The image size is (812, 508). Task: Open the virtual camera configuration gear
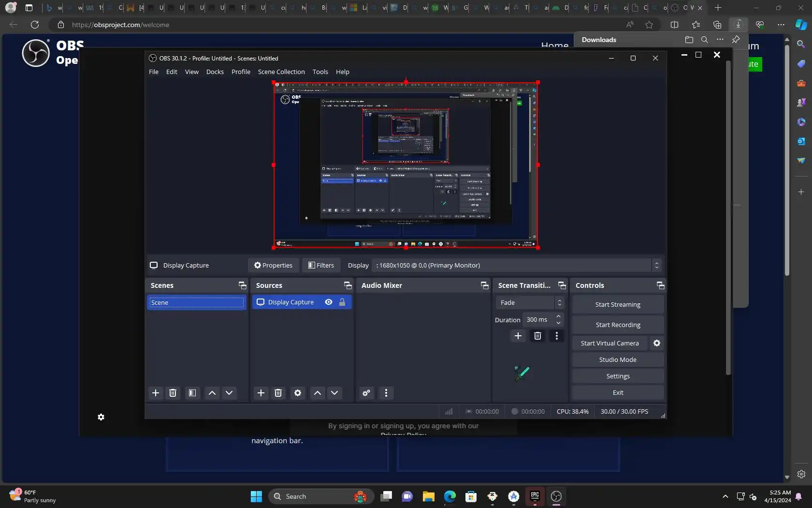(x=657, y=343)
